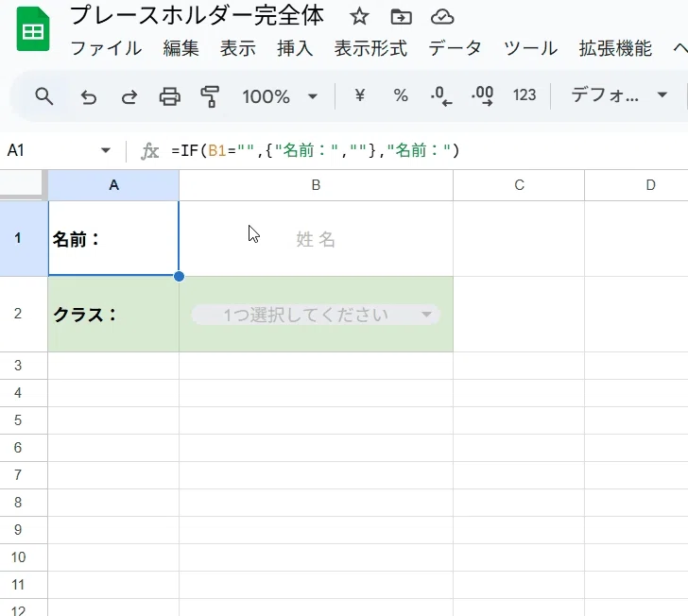
Task: Open the 編集 menu
Action: point(181,48)
